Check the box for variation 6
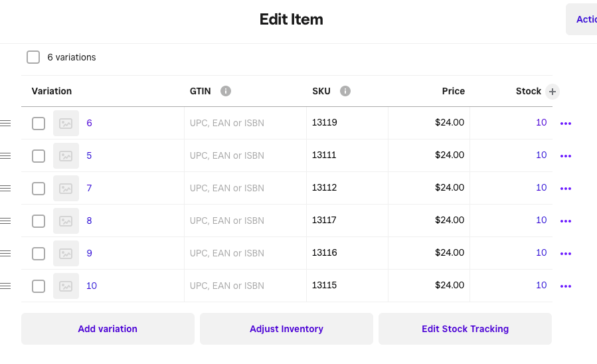Viewport: 597px width, 364px height. click(39, 124)
